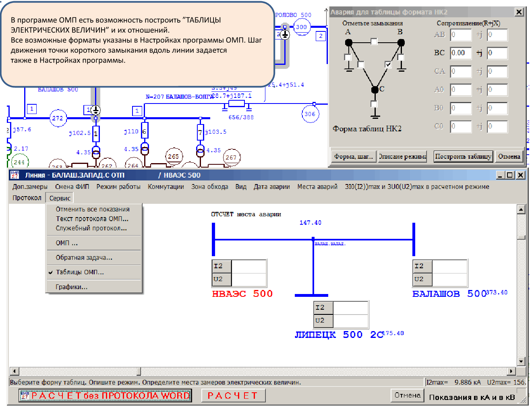Click branch element labeled 6 with j110
The width and height of the screenshot is (532, 408).
(145, 132)
